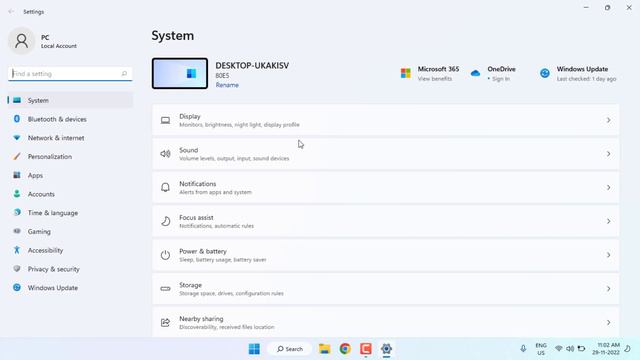Screen dimensions: 640x360
Task: Click the Microsoft 365 logo icon
Action: (406, 73)
